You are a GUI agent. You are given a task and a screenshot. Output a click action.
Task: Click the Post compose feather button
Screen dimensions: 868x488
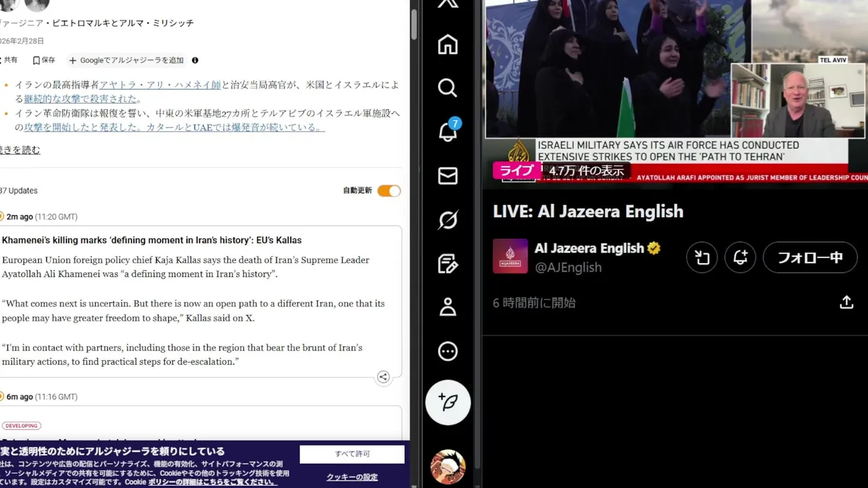[x=448, y=403]
